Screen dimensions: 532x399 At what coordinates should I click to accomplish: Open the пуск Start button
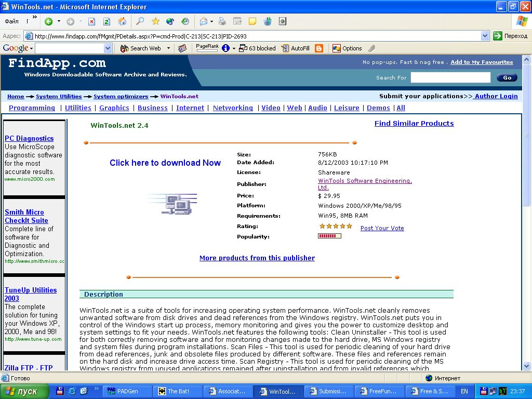tap(24, 392)
